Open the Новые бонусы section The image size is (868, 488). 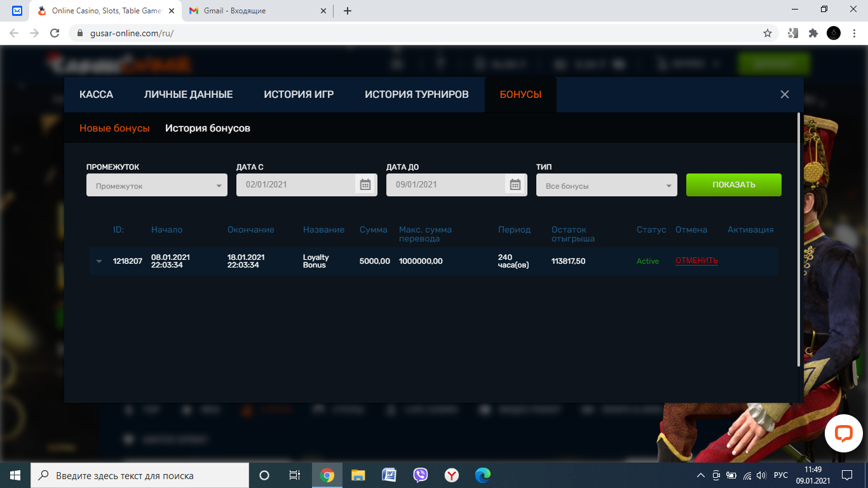pos(114,128)
